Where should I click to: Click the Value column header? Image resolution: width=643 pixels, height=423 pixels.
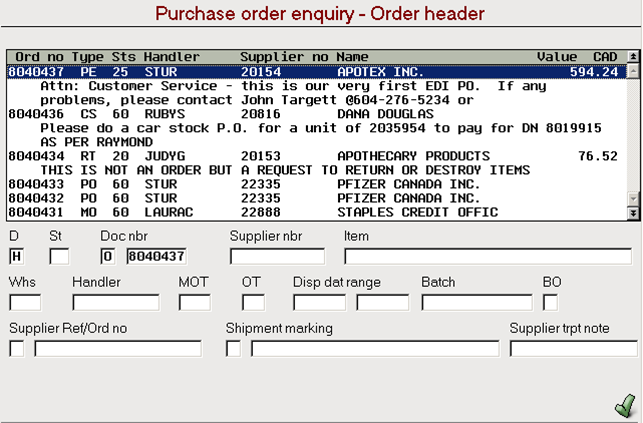[x=557, y=57]
